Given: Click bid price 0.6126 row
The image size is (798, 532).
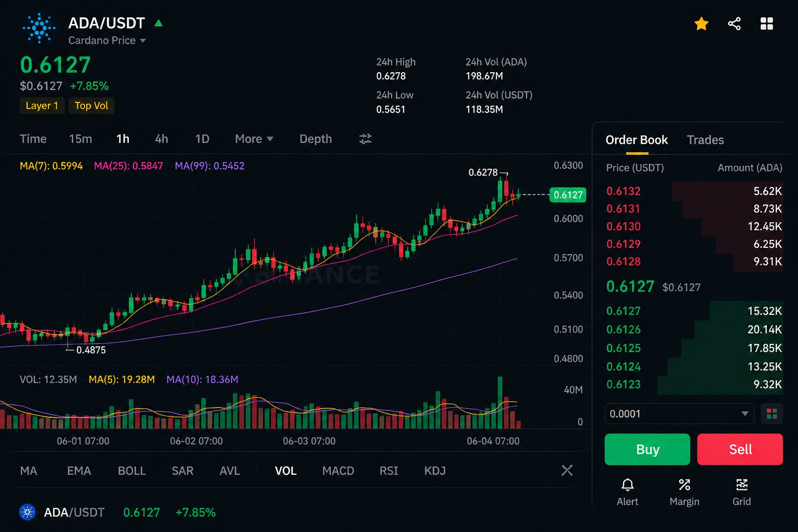Looking at the screenshot, I should tap(694, 329).
